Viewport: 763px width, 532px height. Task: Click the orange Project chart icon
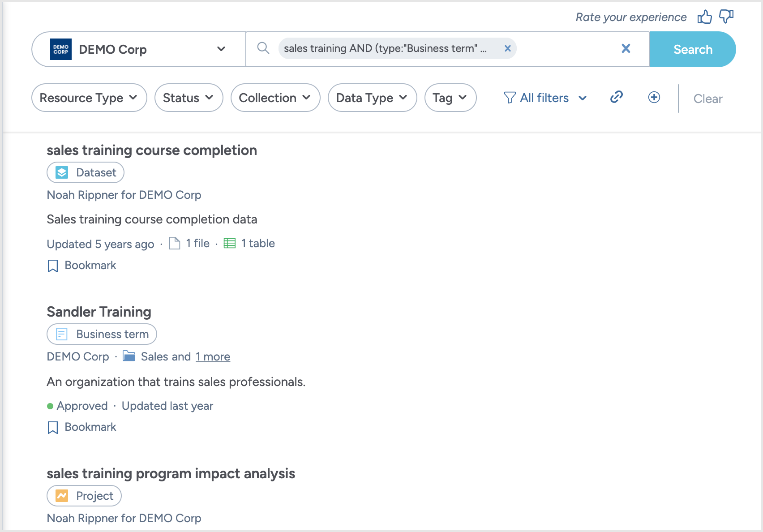(x=62, y=496)
